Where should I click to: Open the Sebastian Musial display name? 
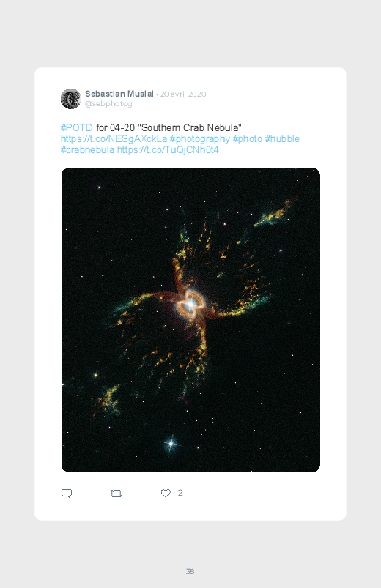point(119,94)
